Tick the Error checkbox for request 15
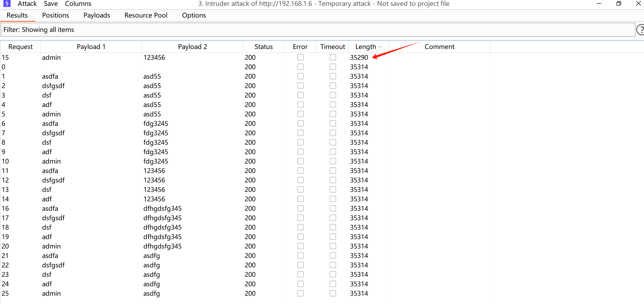 [x=300, y=57]
